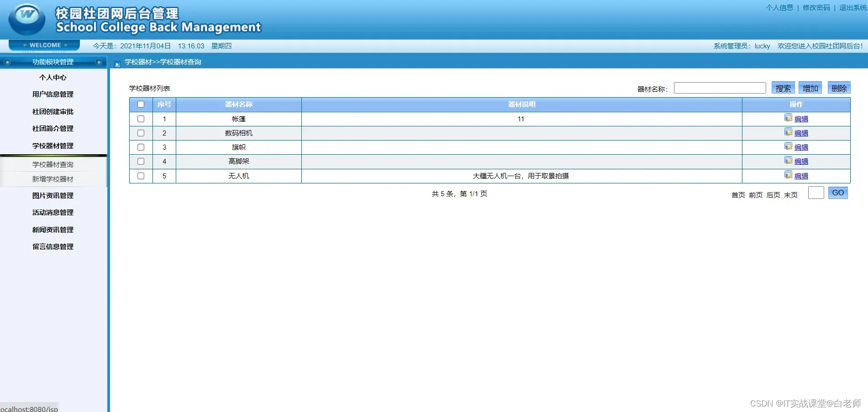
Task: Click the date text 2021年11月04日
Action: click(145, 46)
